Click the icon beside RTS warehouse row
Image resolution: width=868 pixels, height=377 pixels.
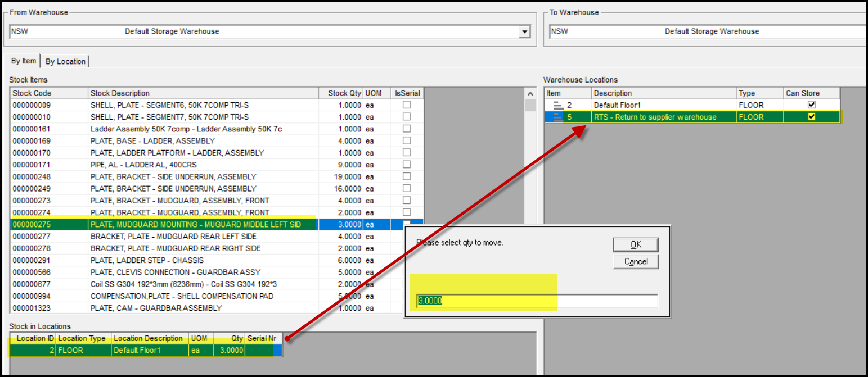click(x=558, y=117)
